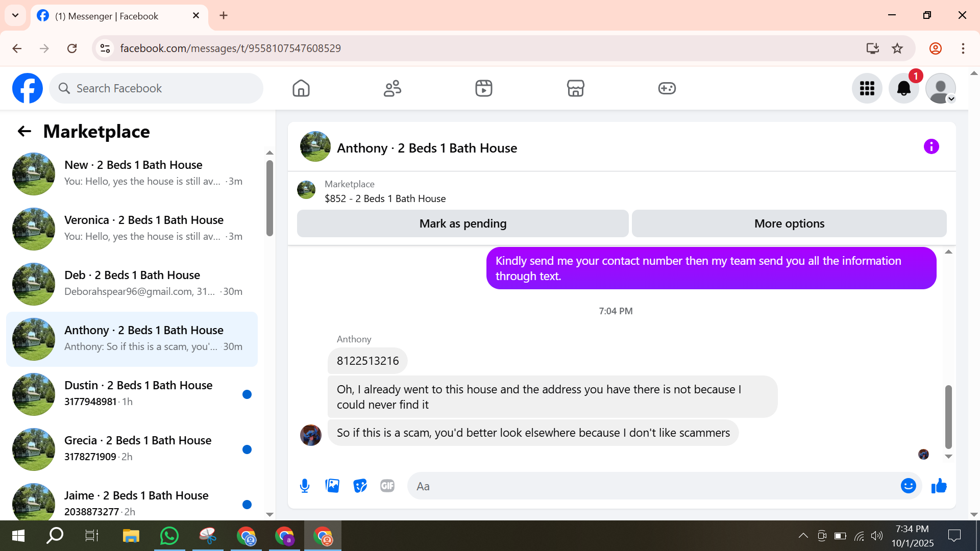Go to the Home feed icon
This screenshot has width=980, height=551.
(301, 88)
